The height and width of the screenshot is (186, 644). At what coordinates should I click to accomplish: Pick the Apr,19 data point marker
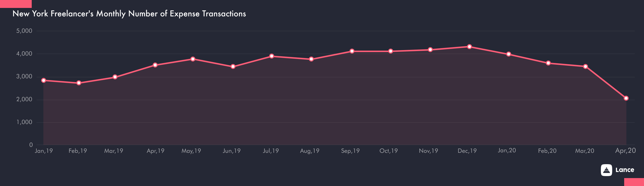[155, 65]
